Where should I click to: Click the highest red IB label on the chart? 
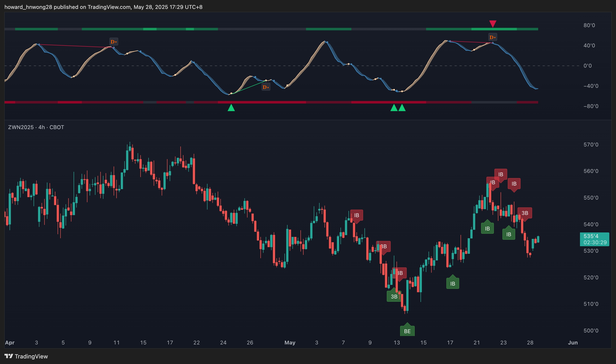(500, 174)
